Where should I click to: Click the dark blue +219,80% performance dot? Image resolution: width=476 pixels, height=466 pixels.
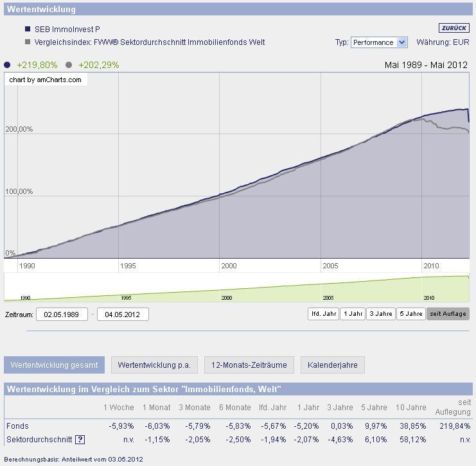7,65
